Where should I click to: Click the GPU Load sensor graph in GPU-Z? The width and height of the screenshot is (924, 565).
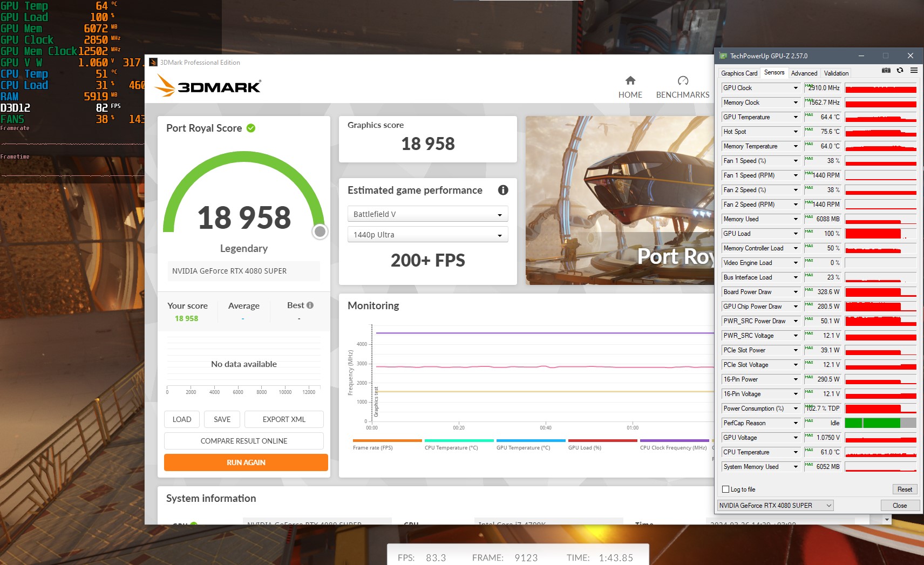[881, 234]
